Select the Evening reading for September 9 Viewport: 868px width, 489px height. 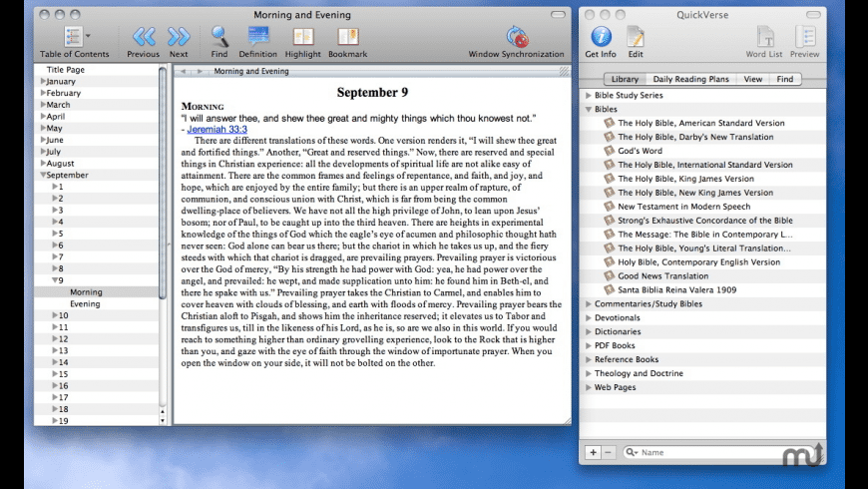pyautogui.click(x=85, y=303)
